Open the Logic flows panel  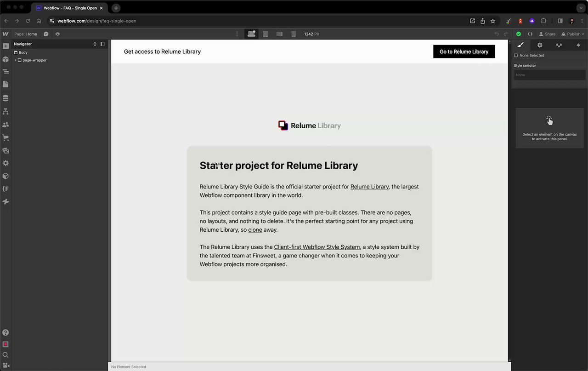pyautogui.click(x=6, y=112)
